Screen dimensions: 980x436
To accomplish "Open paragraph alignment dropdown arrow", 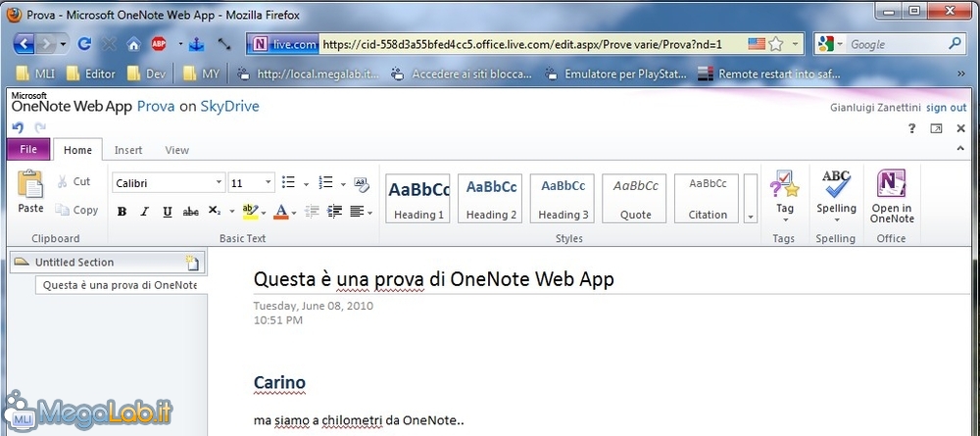I will pyautogui.click(x=370, y=213).
